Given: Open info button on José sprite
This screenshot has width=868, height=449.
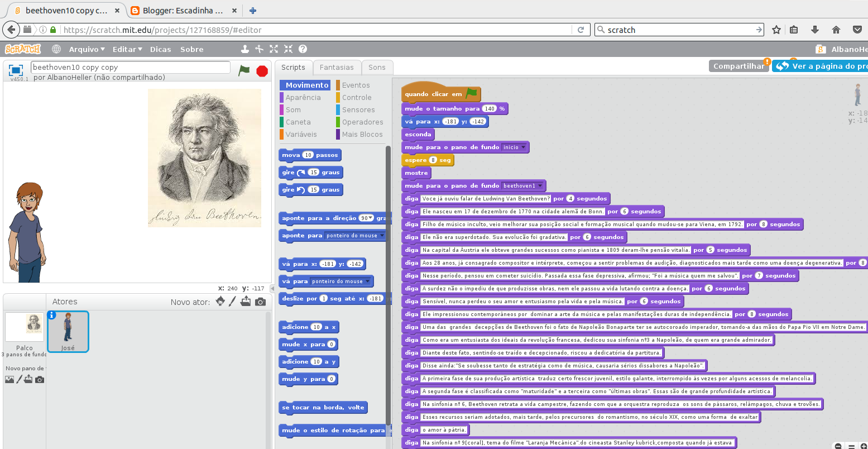Looking at the screenshot, I should pyautogui.click(x=52, y=315).
